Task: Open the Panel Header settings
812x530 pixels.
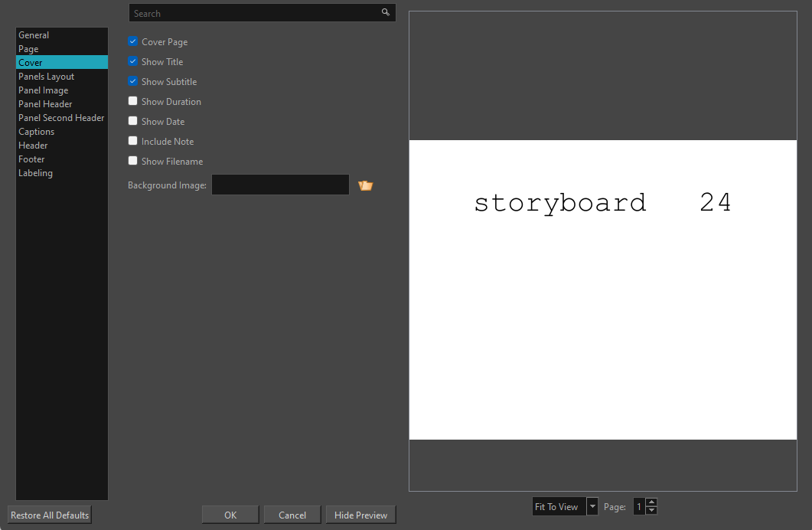Action: tap(62, 103)
